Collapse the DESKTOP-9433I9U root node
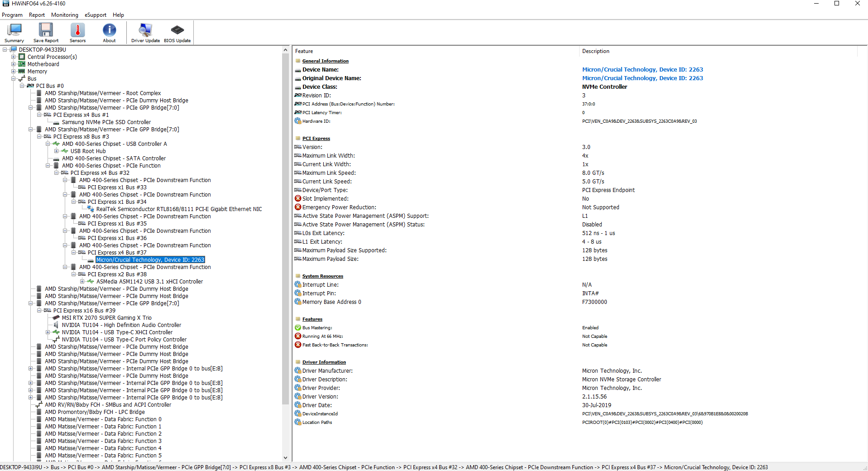Image resolution: width=868 pixels, height=471 pixels. (5, 49)
